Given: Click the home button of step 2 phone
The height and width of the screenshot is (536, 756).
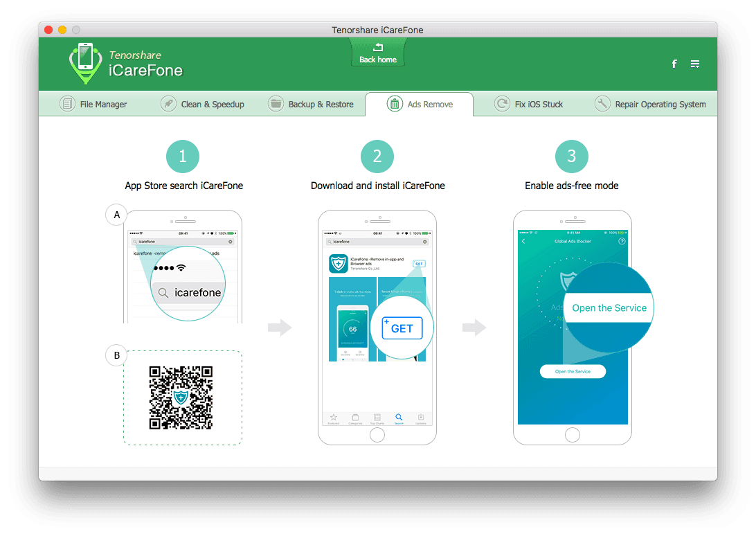Looking at the screenshot, I should pos(377,435).
